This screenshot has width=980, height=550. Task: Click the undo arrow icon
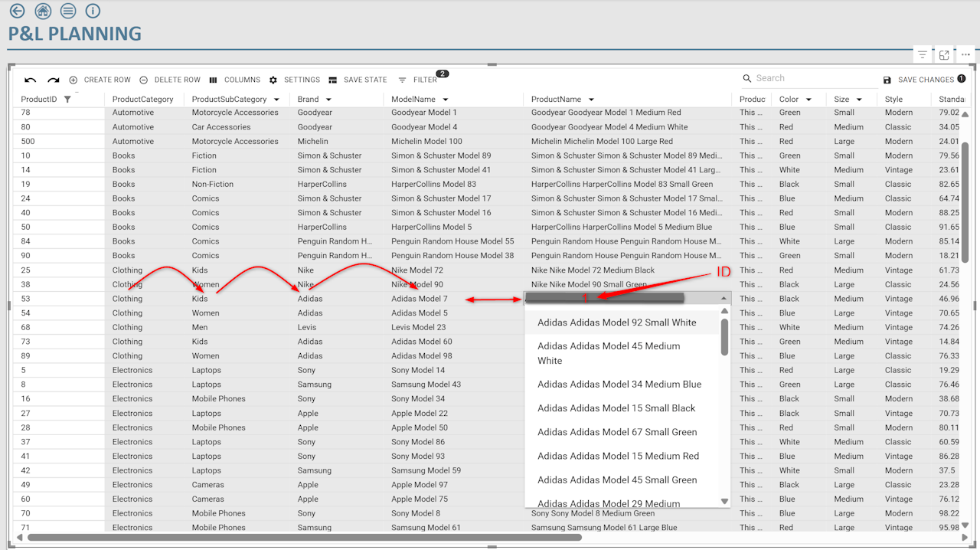coord(31,80)
